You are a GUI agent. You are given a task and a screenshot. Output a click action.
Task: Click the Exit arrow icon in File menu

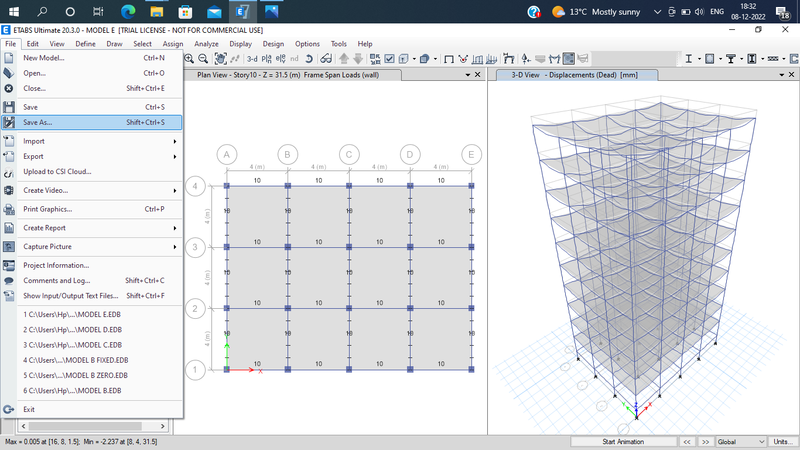click(x=9, y=409)
